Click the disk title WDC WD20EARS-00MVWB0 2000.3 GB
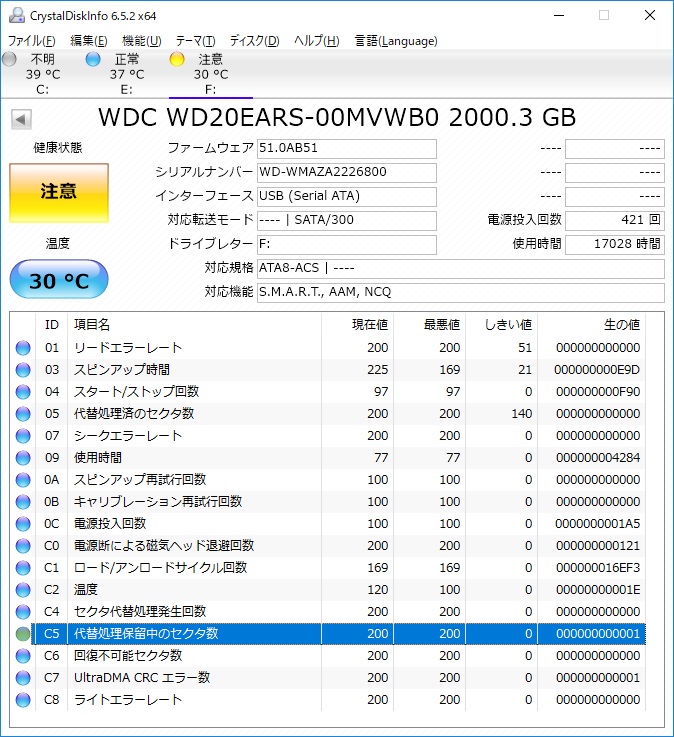 337,118
